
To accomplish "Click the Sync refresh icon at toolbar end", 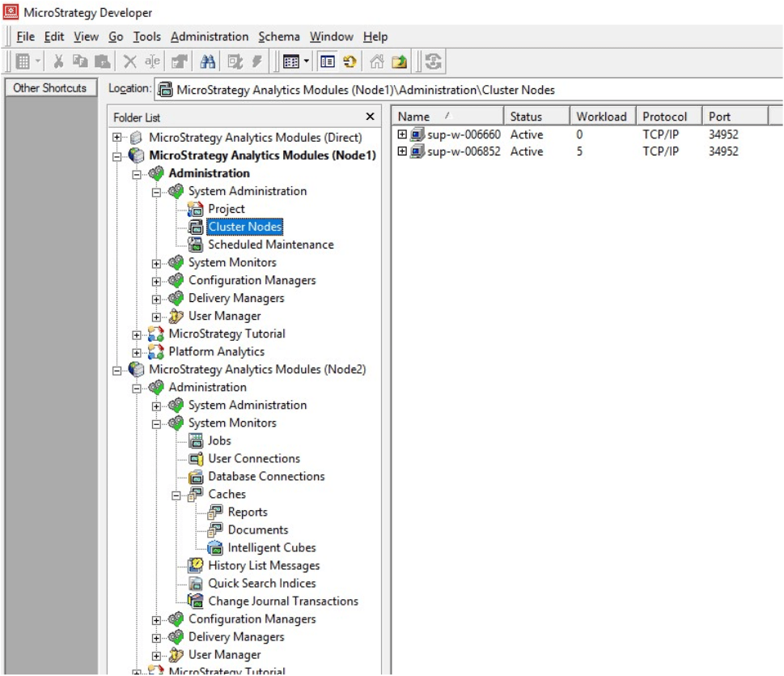I will pos(433,62).
